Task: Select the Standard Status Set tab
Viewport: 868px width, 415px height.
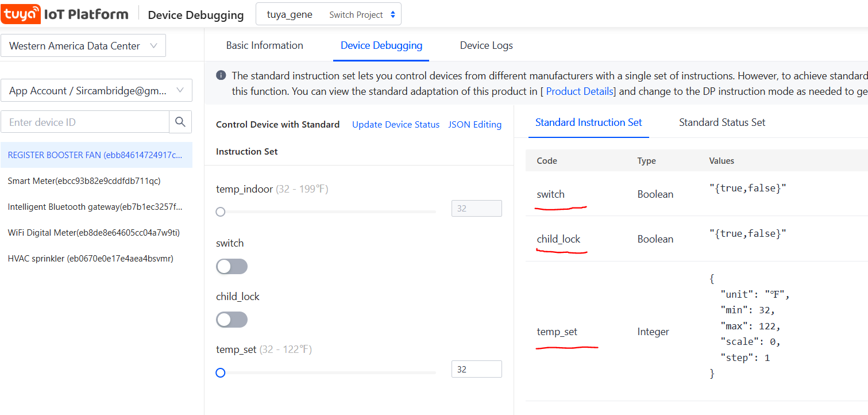Action: [722, 122]
